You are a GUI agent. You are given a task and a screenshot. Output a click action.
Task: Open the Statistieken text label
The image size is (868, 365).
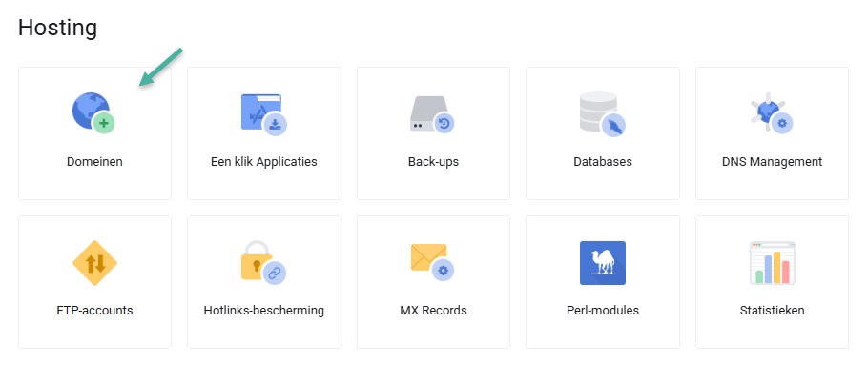click(773, 311)
